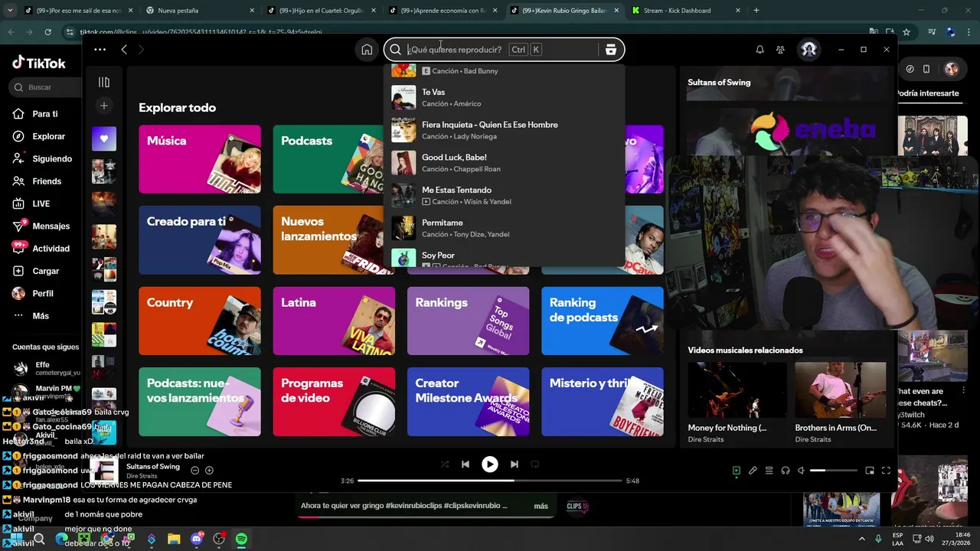980x551 pixels.
Task: Choose Good Luck, Babe! suggestion
Action: pyautogui.click(x=505, y=163)
